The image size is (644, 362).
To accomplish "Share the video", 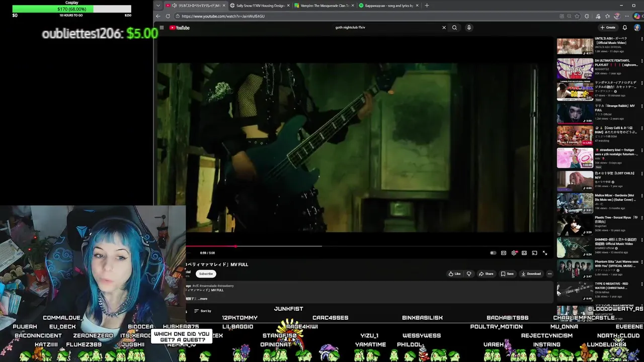I will (486, 274).
